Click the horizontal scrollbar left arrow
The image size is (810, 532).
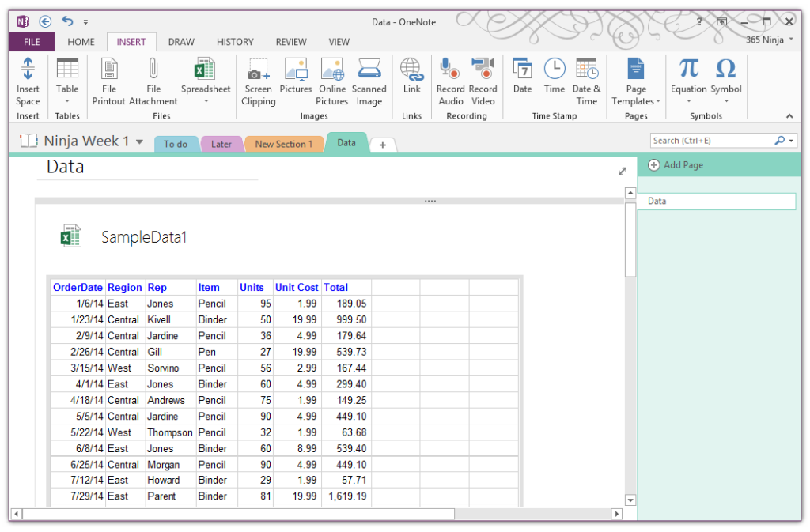(x=17, y=514)
